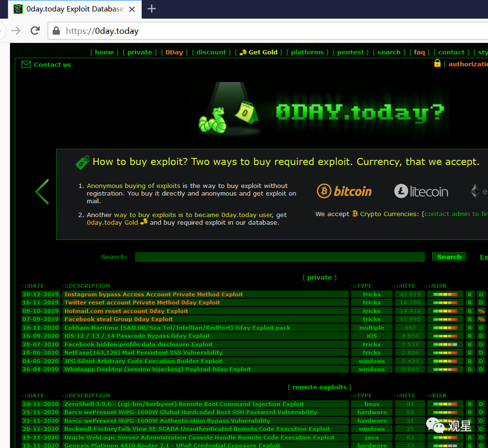Open Barco wePresent Hardcoded Root SSH entry
488x448 pixels.
[x=191, y=412]
